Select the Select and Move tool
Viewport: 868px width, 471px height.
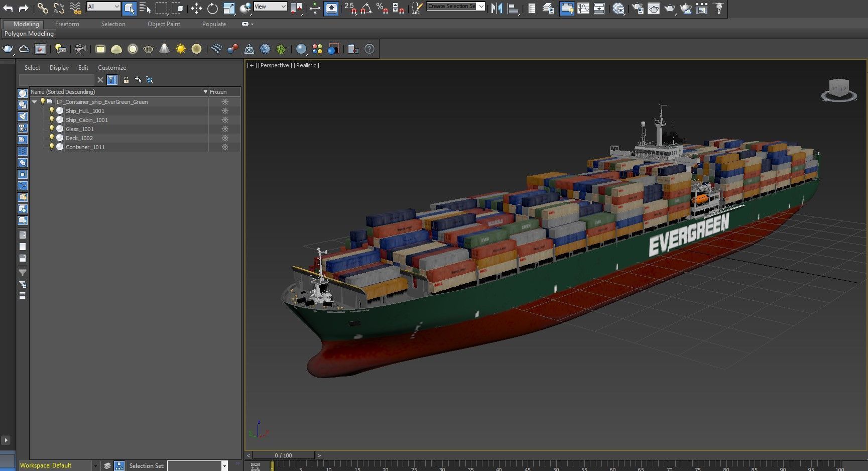pyautogui.click(x=196, y=8)
